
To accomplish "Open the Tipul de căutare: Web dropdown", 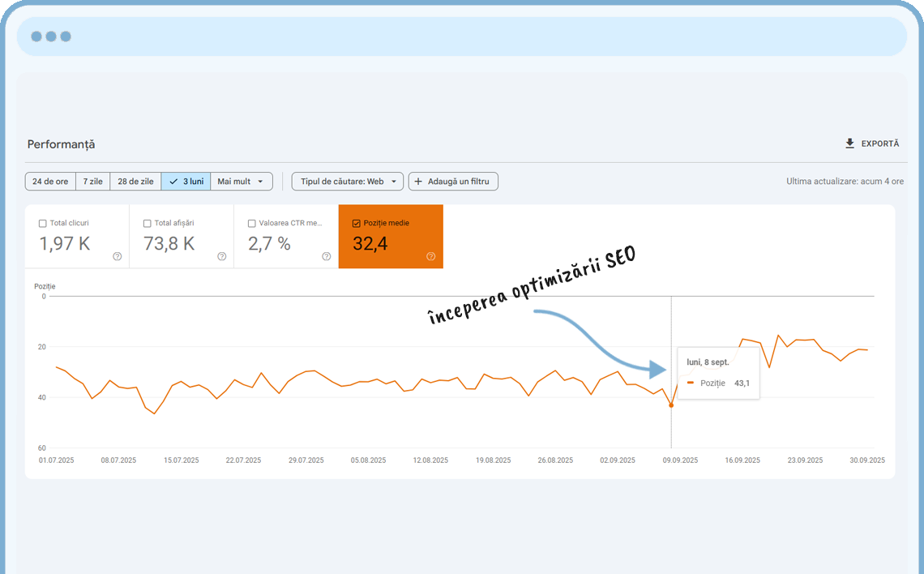I will (347, 181).
